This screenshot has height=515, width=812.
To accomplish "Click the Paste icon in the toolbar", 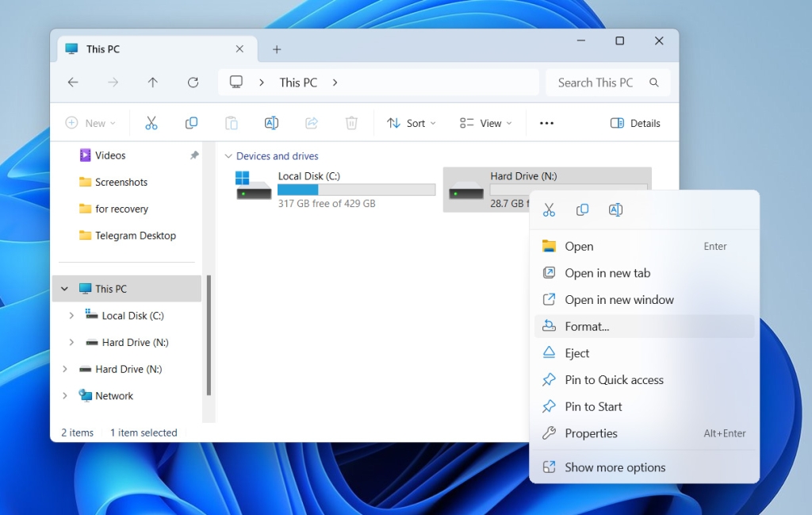I will (x=231, y=123).
